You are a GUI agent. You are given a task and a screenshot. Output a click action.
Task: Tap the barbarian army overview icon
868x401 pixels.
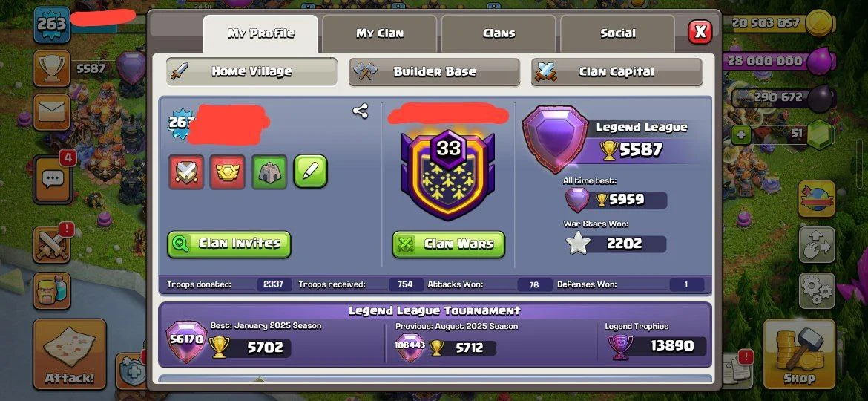tap(51, 291)
